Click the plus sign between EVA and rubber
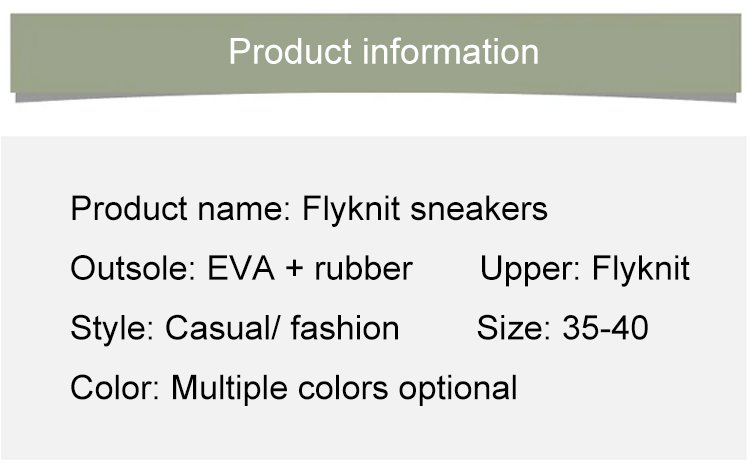Viewport: 750px width, 471px height. [295, 268]
